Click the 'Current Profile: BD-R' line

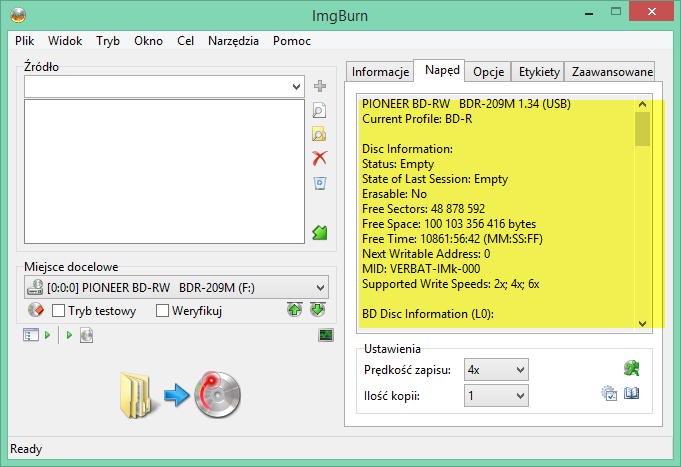(417, 119)
